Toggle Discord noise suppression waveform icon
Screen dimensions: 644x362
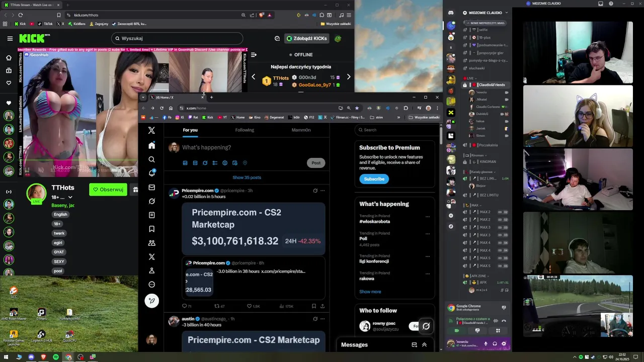click(496, 320)
